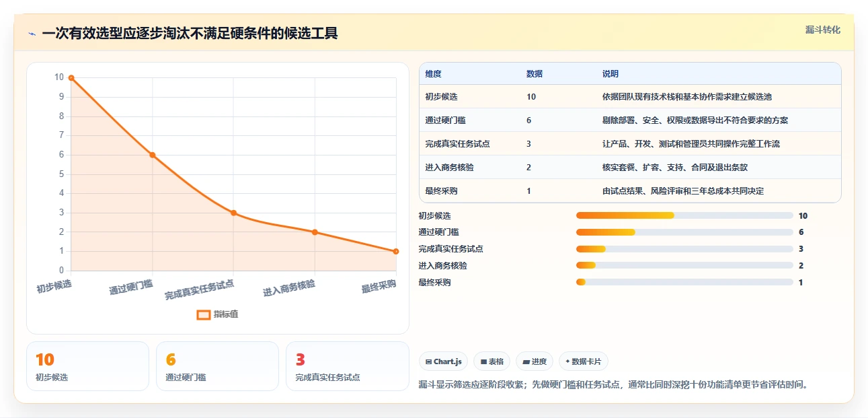Click the 进入商务核验 x-axis label
The height and width of the screenshot is (418, 868).
pos(289,288)
